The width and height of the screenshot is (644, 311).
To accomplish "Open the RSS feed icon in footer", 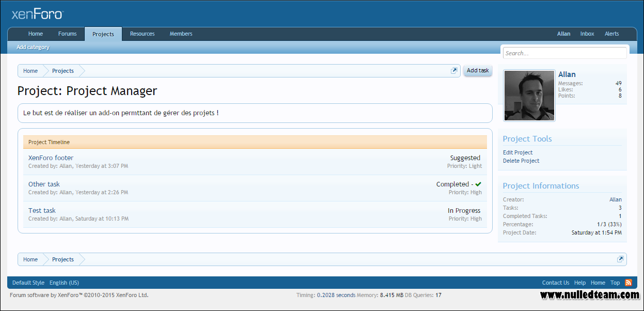I will [x=629, y=283].
